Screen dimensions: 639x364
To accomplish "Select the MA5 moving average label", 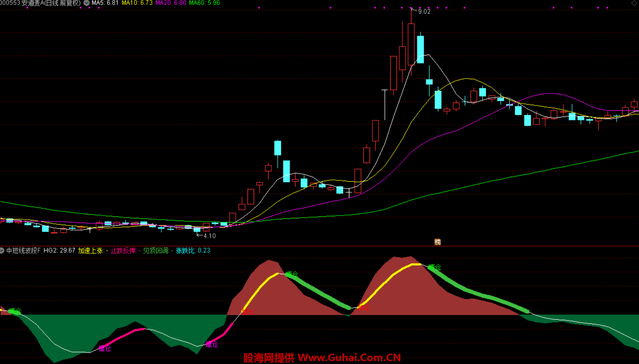I will pyautogui.click(x=105, y=3).
